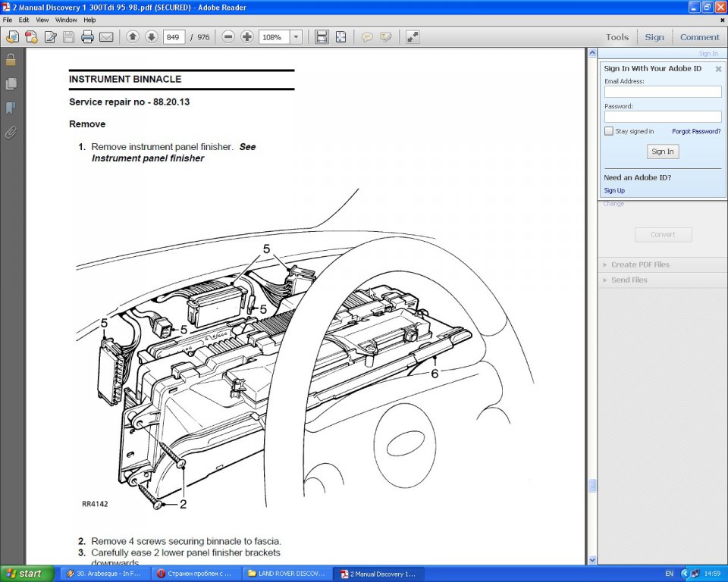Open the Bookmarks panel in sidebar
Image resolution: width=728 pixels, height=582 pixels.
[11, 108]
